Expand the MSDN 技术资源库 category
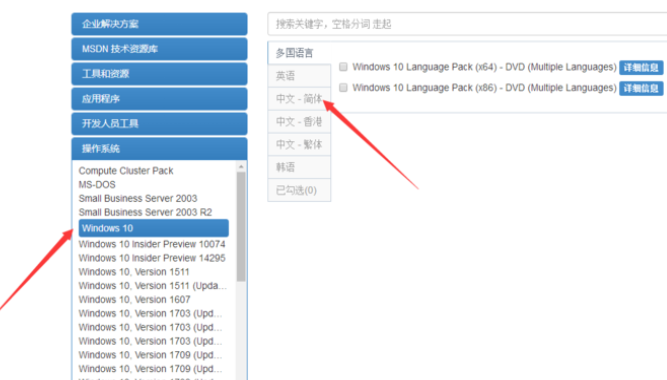 (159, 49)
